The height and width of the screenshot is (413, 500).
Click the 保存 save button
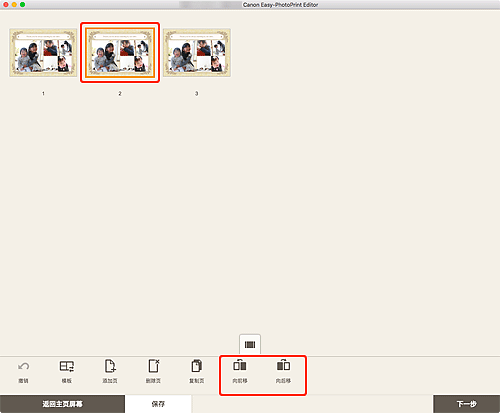click(x=158, y=404)
